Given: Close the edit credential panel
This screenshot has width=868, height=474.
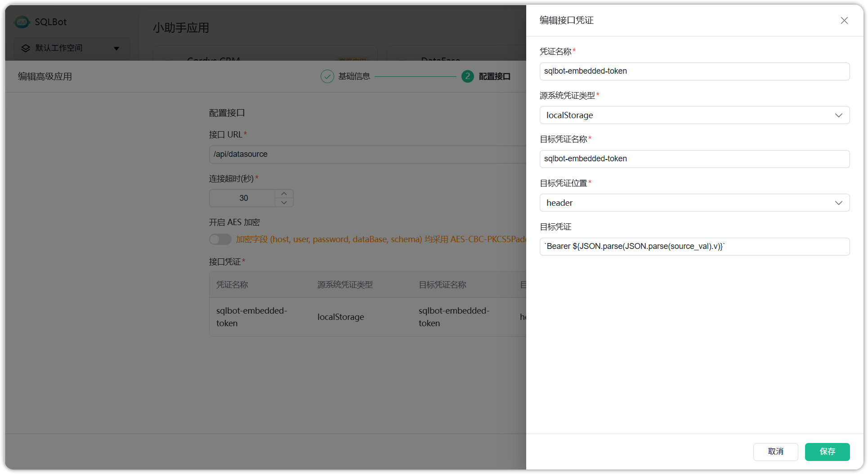Looking at the screenshot, I should tap(844, 21).
